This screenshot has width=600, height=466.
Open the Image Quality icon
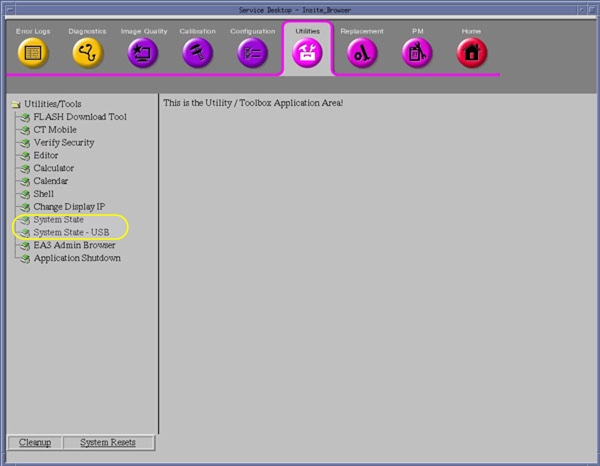point(143,53)
